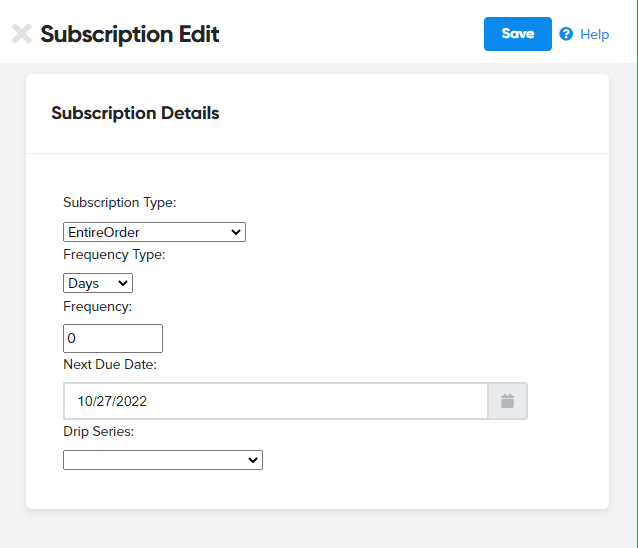Screen dimensions: 638x548
Task: Click the blue question mark help icon
Action: tap(566, 34)
